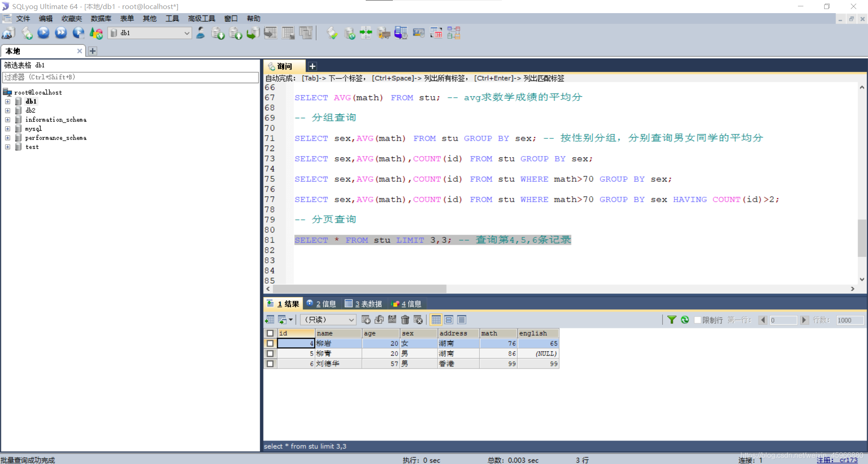
Task: Click the 注册: cr173 link
Action: (x=837, y=460)
